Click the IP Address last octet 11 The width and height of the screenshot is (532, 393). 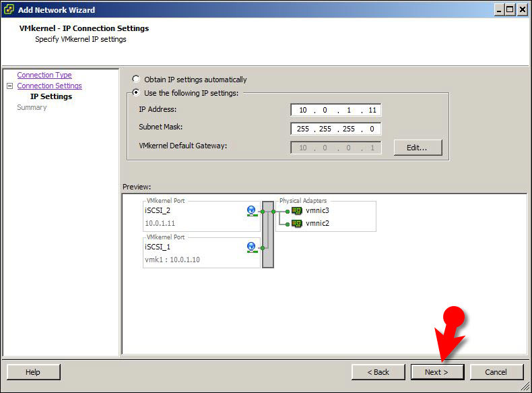372,110
